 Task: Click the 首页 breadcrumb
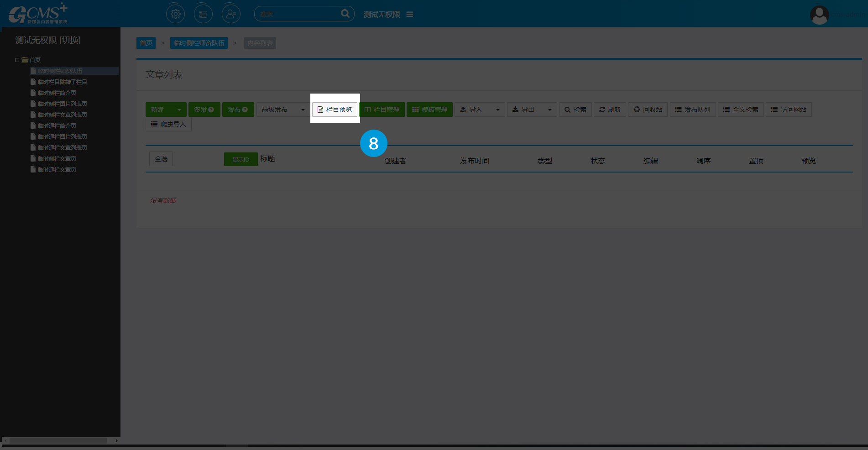(146, 43)
